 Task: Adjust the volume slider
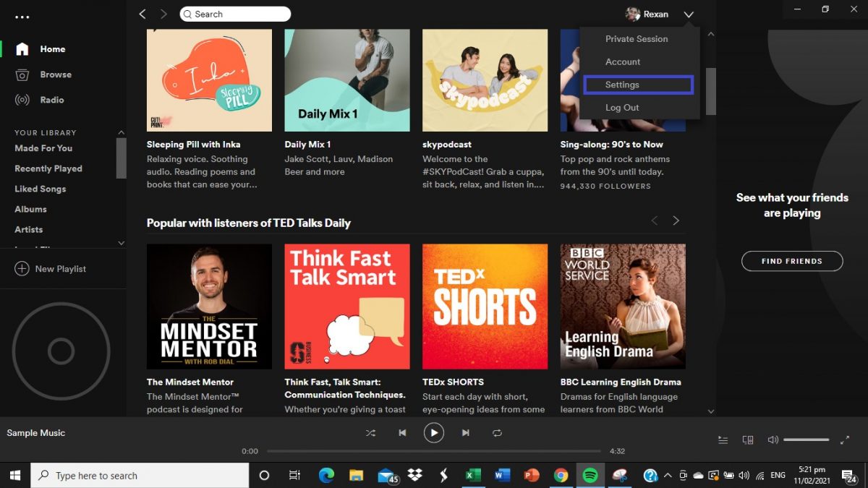point(806,440)
